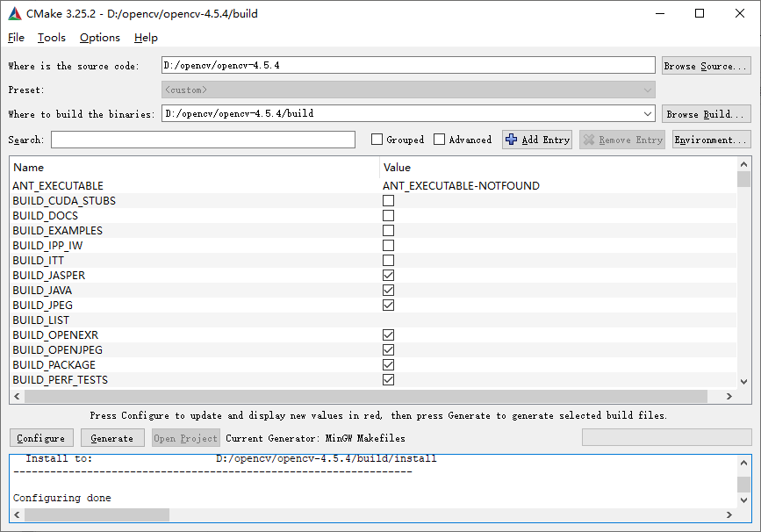The width and height of the screenshot is (761, 532).
Task: Click the build binaries path text
Action: pos(240,113)
